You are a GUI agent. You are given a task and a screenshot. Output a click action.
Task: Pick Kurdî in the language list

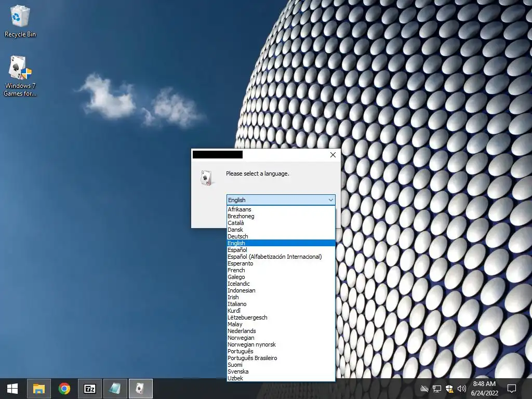tap(281, 311)
